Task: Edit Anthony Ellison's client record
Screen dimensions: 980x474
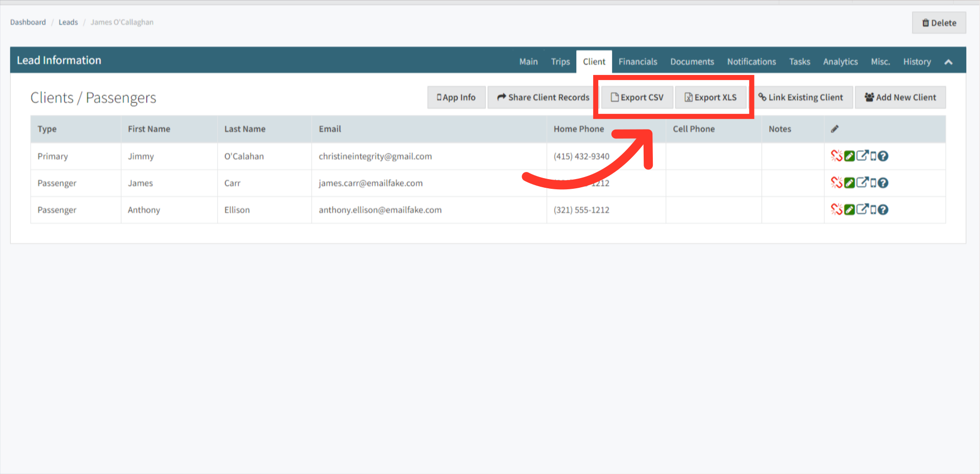Action: (849, 209)
